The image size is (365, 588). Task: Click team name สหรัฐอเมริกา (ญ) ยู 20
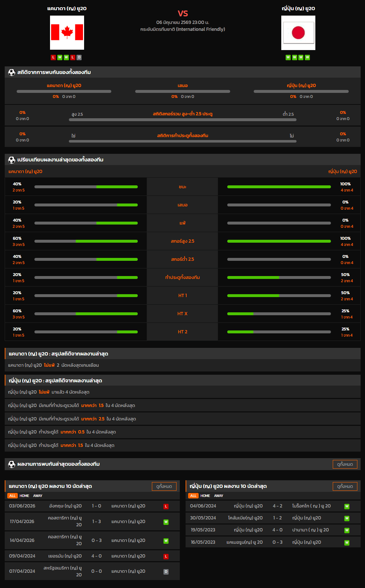(x=63, y=571)
